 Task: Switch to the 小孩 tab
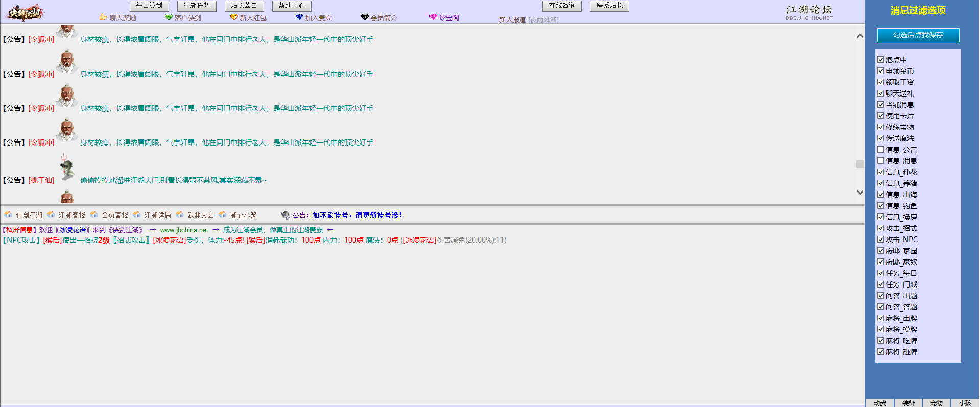(x=965, y=403)
